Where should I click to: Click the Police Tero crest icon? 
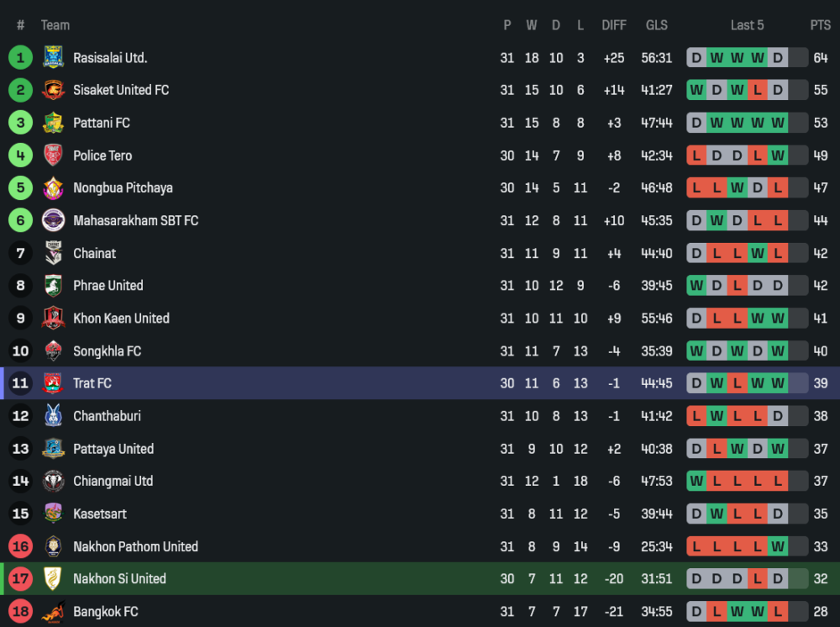point(53,155)
